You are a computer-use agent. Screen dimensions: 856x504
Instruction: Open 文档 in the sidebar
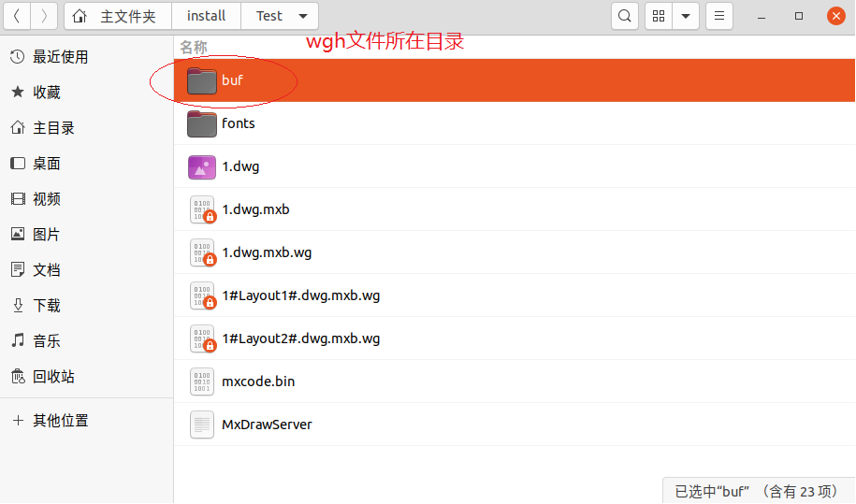pyautogui.click(x=87, y=269)
